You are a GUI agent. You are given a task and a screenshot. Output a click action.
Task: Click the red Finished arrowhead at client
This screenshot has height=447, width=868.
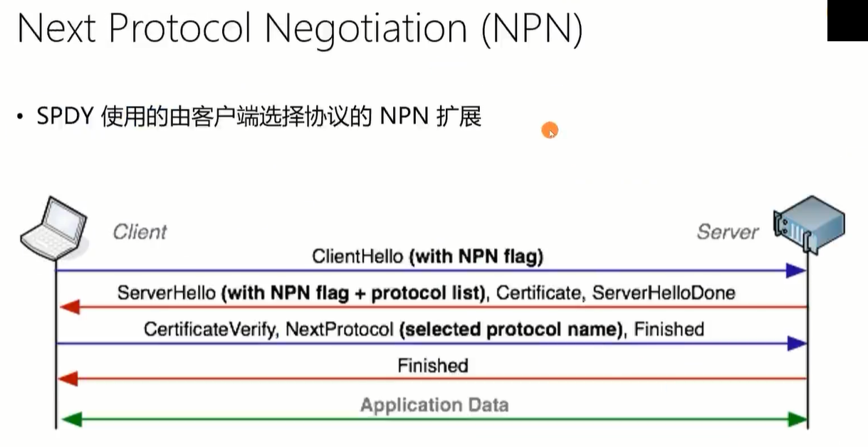tap(68, 379)
